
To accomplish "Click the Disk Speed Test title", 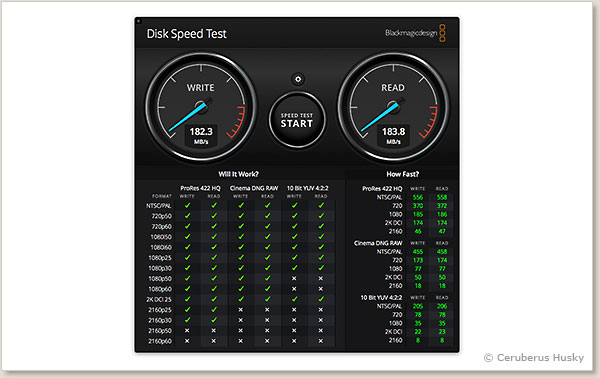I will point(186,34).
